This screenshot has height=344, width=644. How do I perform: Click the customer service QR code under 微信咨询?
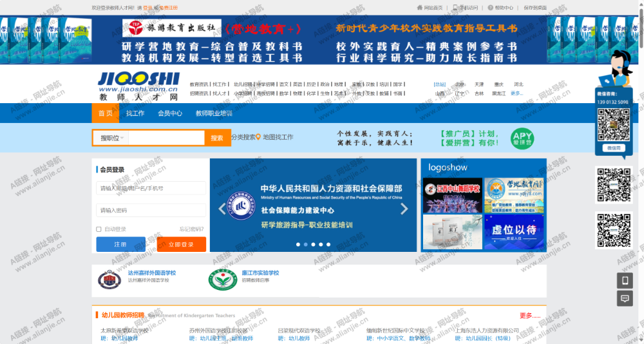point(614,124)
